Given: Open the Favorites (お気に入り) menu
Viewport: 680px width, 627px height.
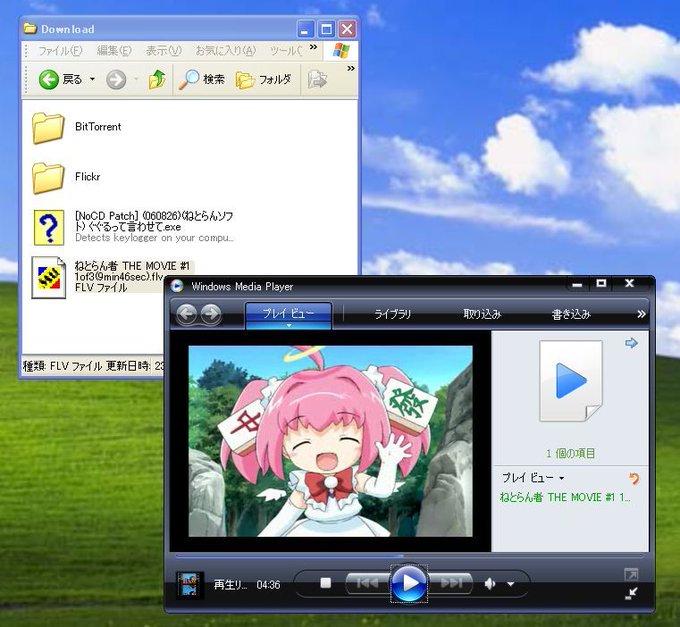Looking at the screenshot, I should coord(226,51).
